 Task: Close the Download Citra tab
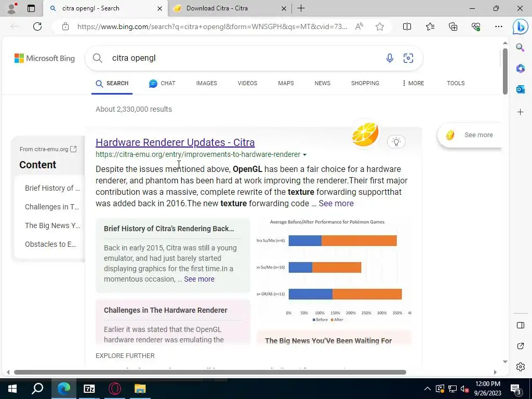tap(284, 8)
